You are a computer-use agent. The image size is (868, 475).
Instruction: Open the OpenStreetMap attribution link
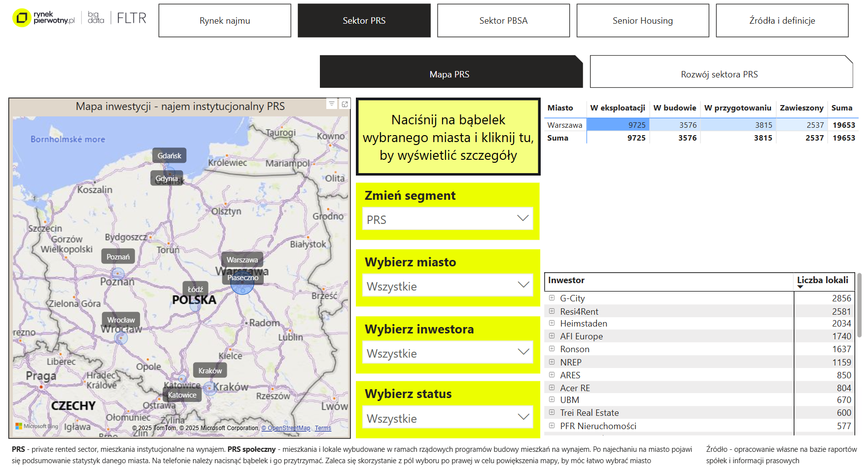[x=286, y=428]
